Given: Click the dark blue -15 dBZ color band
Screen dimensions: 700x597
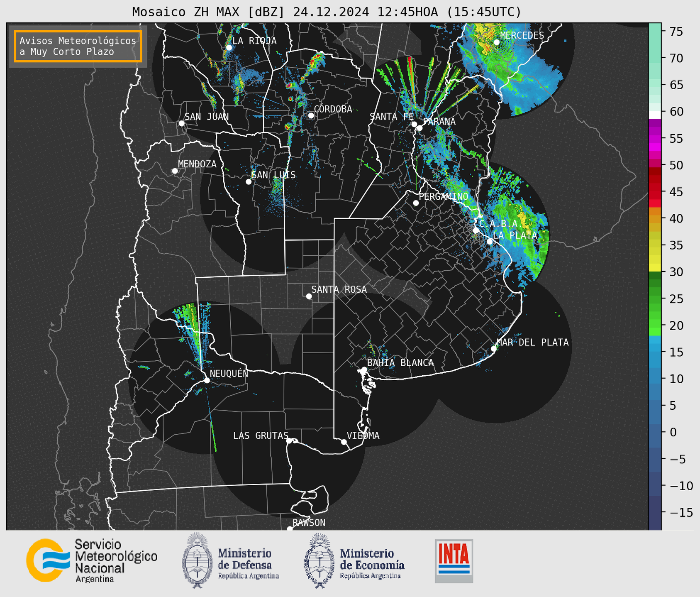Looking at the screenshot, I should 655,513.
